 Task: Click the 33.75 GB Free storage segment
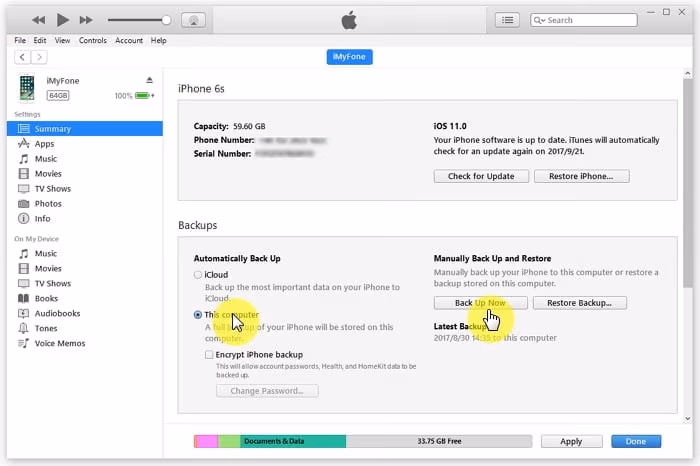[439, 441]
